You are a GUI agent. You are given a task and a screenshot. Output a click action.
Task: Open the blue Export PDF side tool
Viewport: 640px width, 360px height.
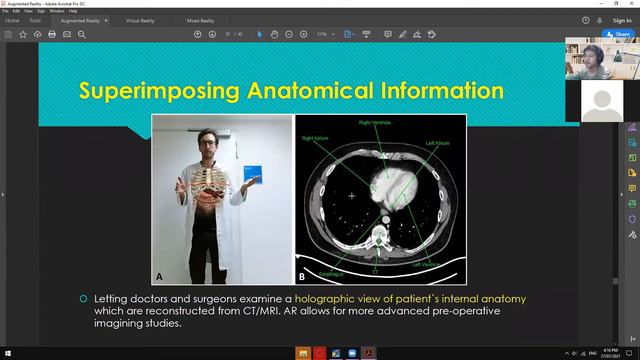[x=632, y=142]
